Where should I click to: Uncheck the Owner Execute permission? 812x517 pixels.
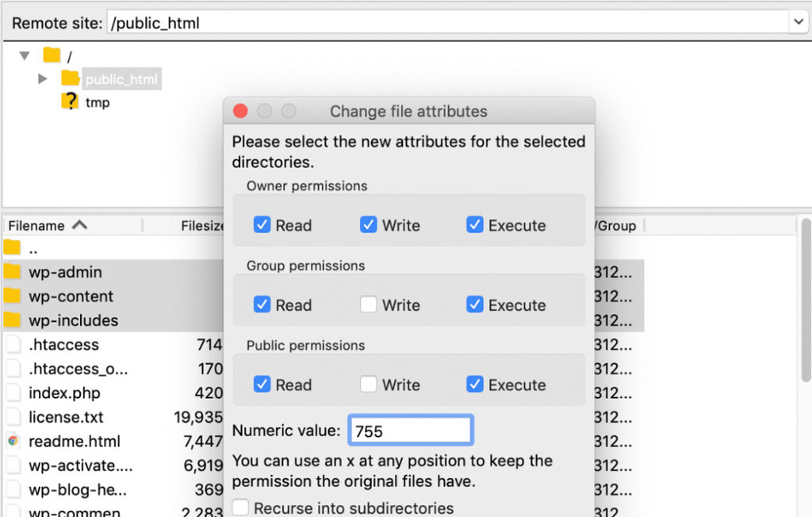click(474, 225)
